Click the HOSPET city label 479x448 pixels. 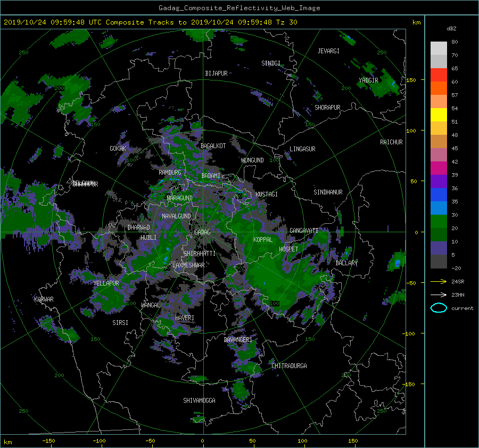[288, 249]
